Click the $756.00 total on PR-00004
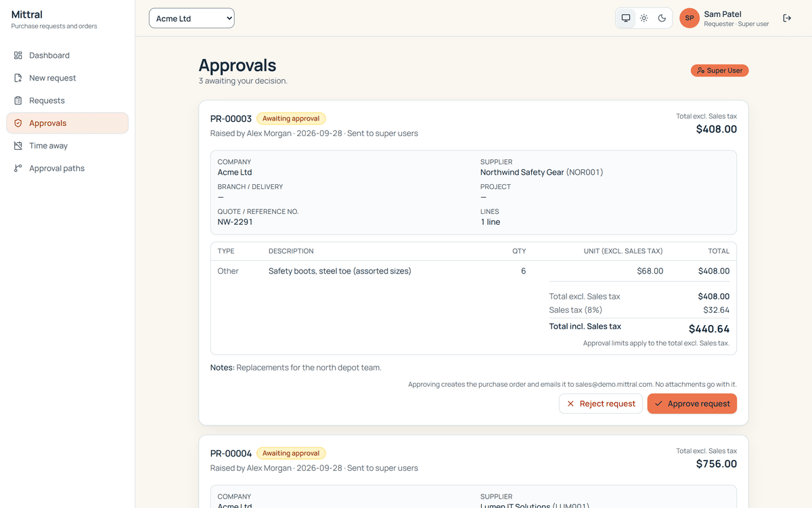Image resolution: width=812 pixels, height=508 pixels. coord(717,464)
